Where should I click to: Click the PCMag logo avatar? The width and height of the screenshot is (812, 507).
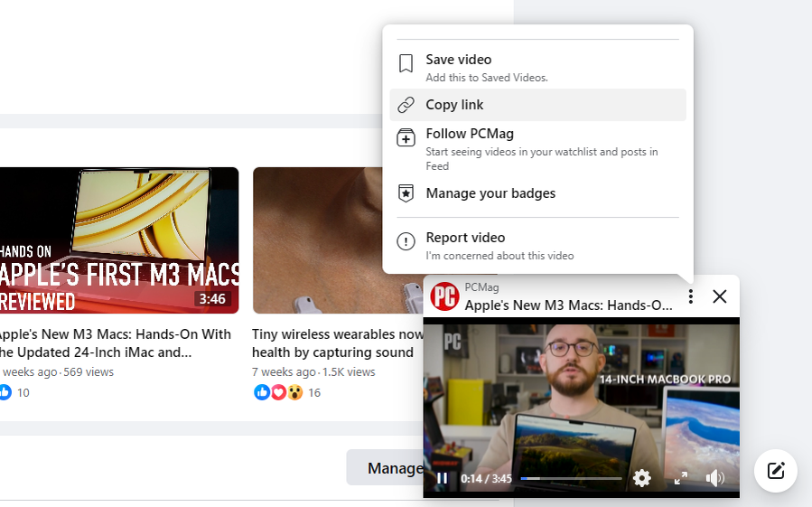point(445,296)
